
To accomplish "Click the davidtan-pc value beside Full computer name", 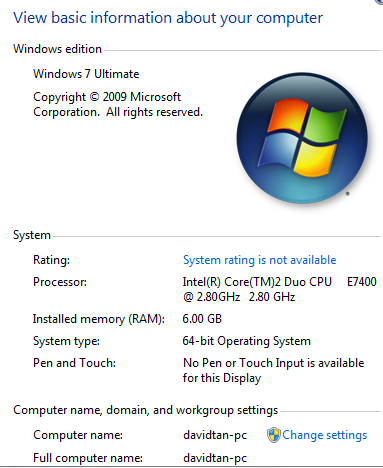I will point(215,458).
